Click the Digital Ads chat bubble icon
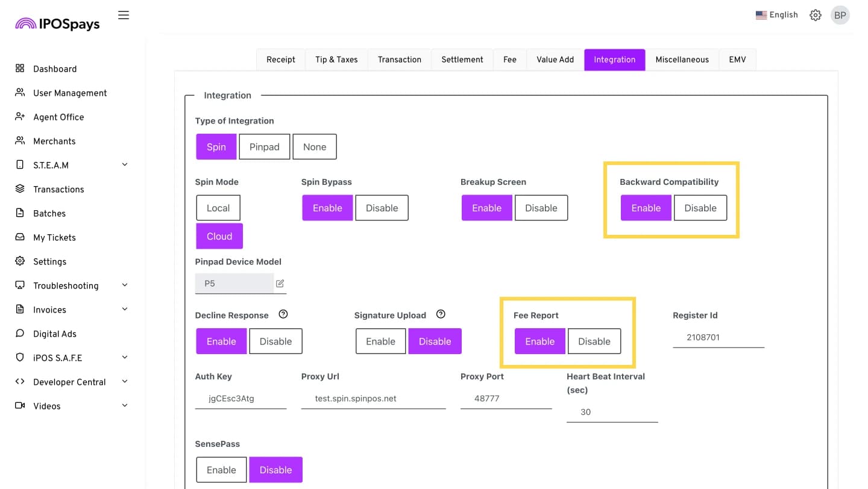The height and width of the screenshot is (489, 868). click(x=20, y=334)
